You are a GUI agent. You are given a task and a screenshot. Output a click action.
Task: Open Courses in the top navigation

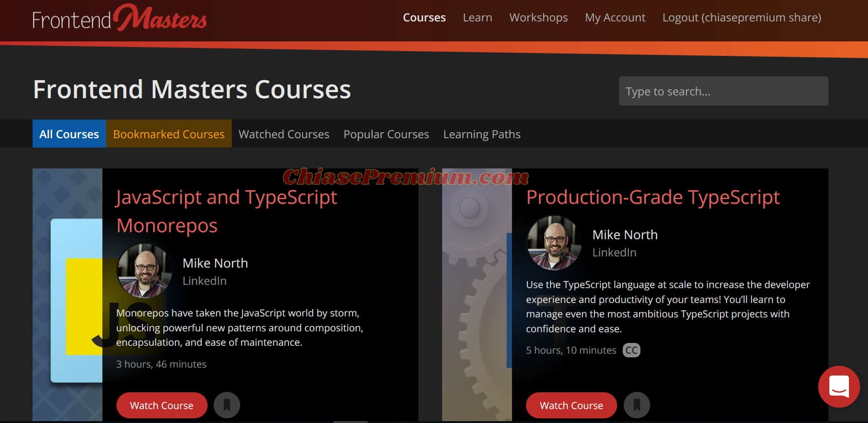pos(424,18)
